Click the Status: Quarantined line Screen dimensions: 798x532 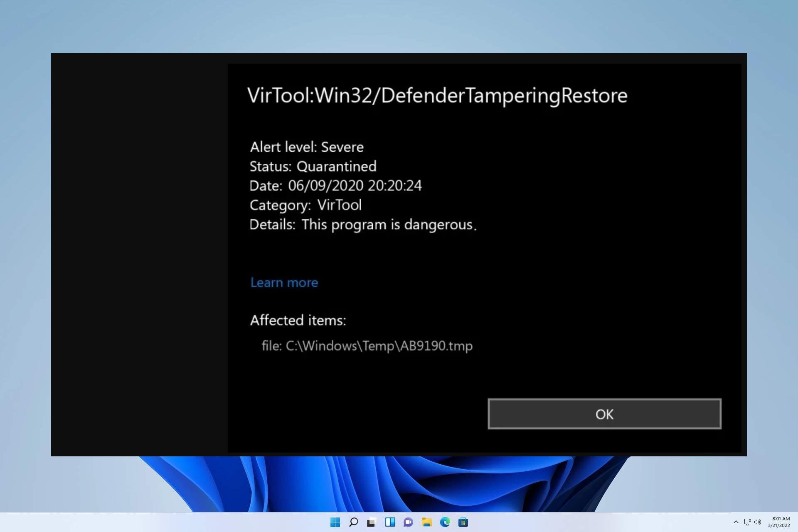point(313,166)
